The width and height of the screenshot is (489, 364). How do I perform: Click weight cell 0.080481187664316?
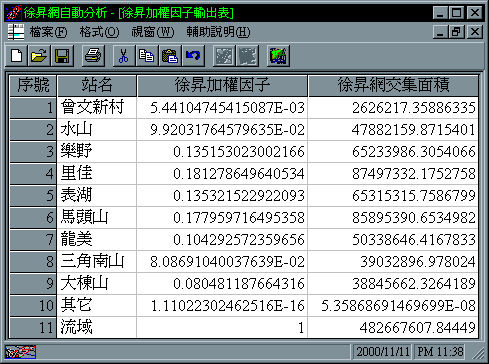tap(222, 284)
